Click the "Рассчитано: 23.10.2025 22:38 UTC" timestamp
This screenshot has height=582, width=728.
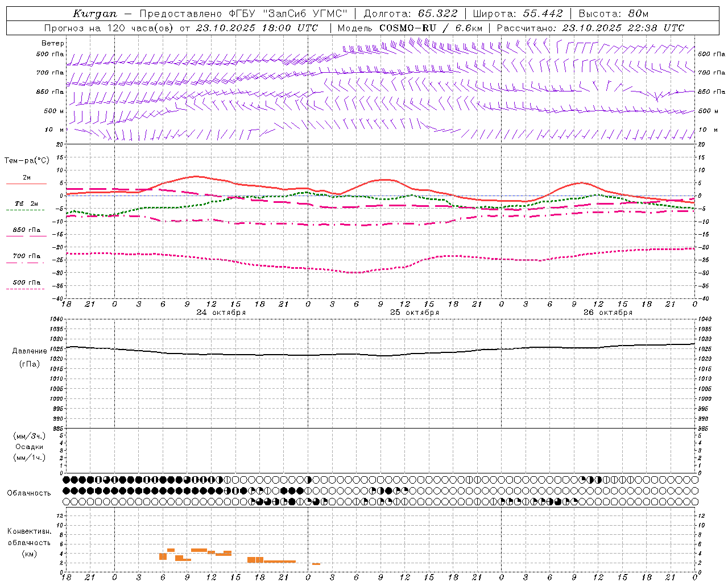(x=590, y=28)
